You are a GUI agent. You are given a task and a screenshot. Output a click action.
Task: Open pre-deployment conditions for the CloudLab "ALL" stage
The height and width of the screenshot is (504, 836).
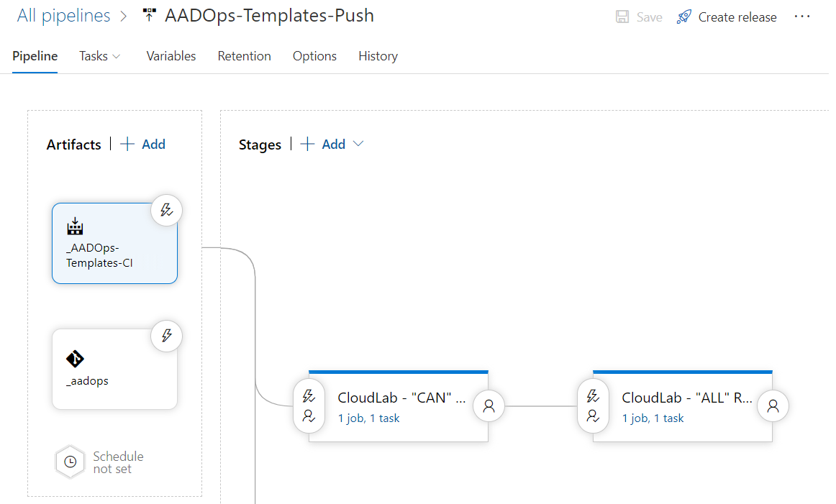pos(593,395)
